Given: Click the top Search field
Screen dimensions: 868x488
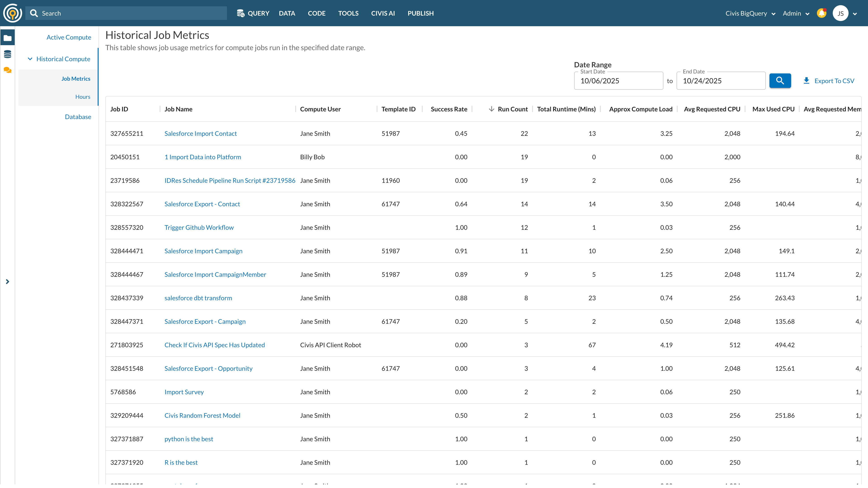Looking at the screenshot, I should pyautogui.click(x=126, y=13).
